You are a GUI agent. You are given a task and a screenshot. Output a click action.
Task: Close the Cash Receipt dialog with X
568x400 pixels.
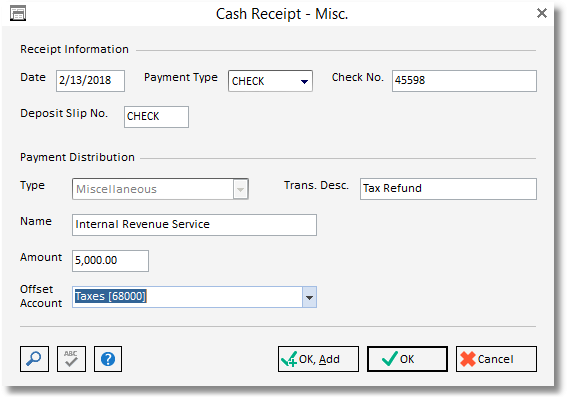point(542,13)
